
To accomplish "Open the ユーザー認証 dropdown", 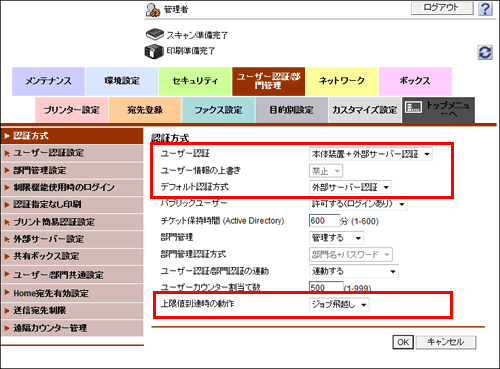I will 371,154.
